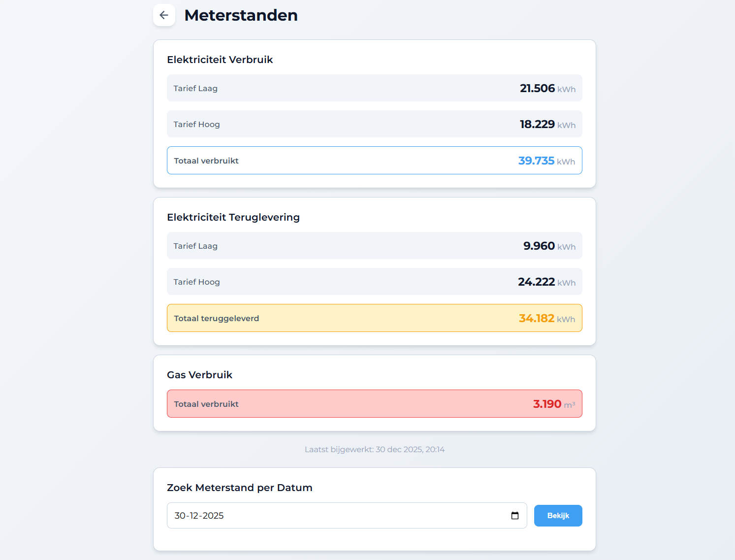Select the 34.182 kWh returned value
This screenshot has width=735, height=560.
pos(536,318)
